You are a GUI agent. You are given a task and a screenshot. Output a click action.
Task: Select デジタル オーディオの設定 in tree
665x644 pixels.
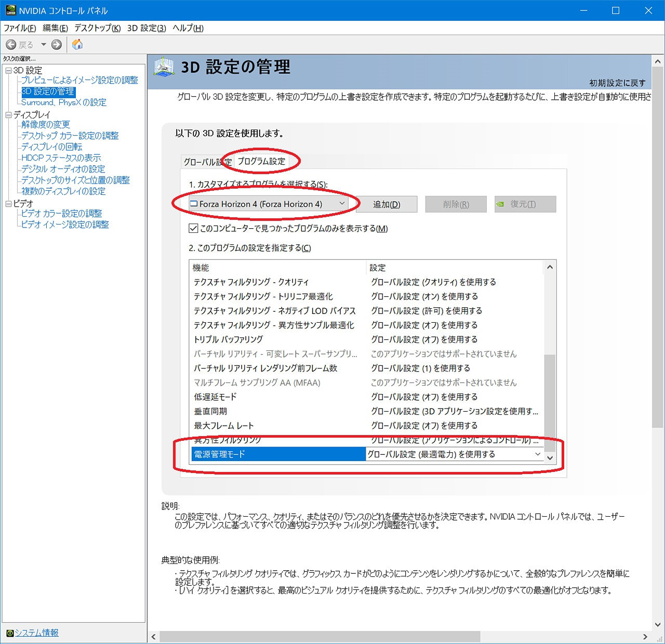tap(63, 169)
